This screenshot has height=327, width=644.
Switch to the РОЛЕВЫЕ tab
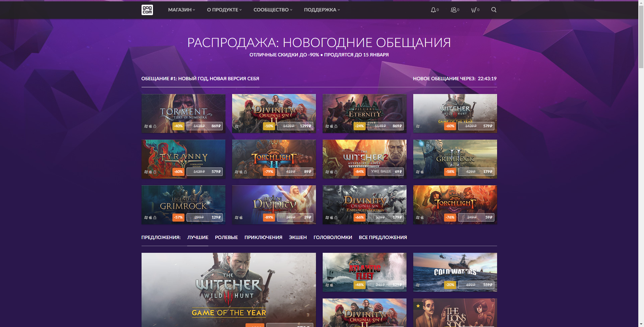[226, 237]
